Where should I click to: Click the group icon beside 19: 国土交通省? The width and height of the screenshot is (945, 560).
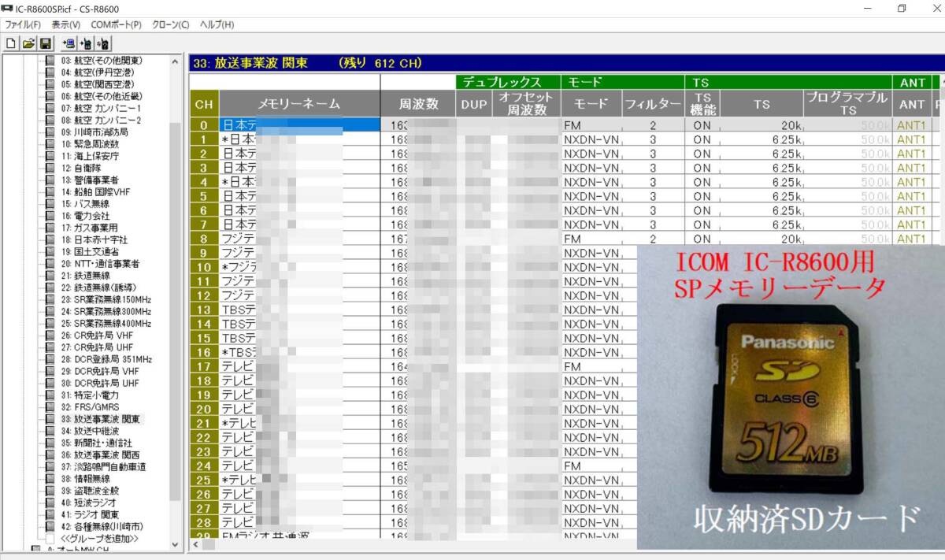[50, 252]
